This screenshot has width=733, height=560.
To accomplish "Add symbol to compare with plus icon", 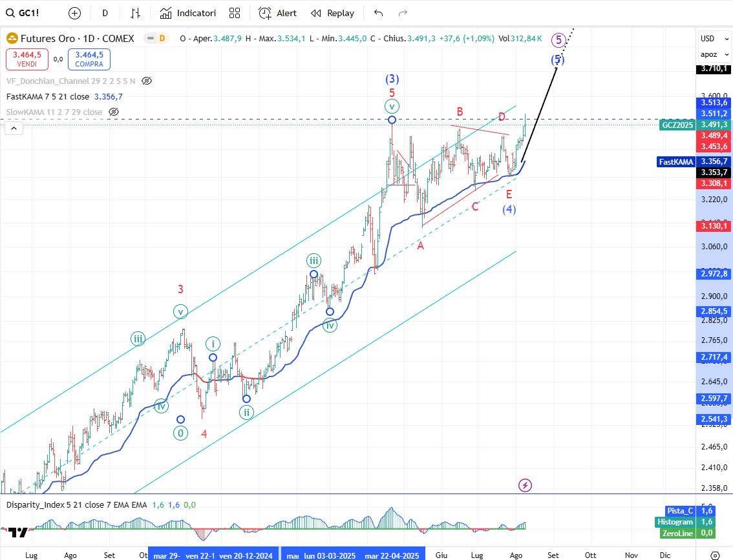I will (74, 13).
